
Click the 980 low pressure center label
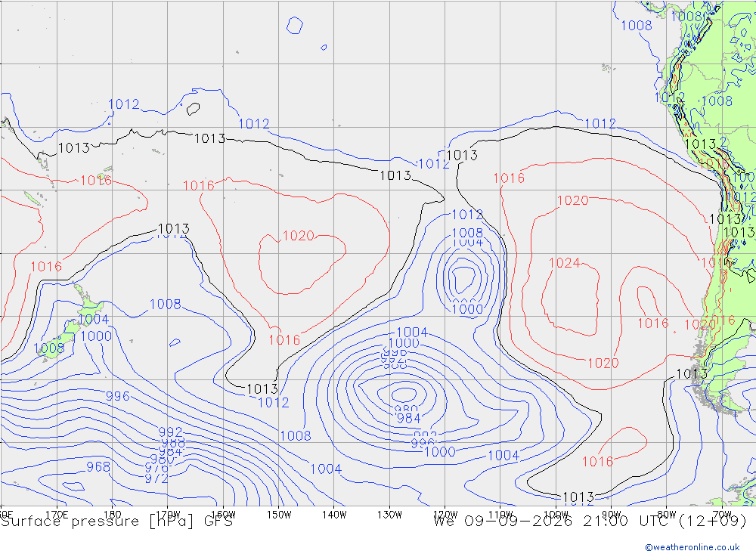407,410
